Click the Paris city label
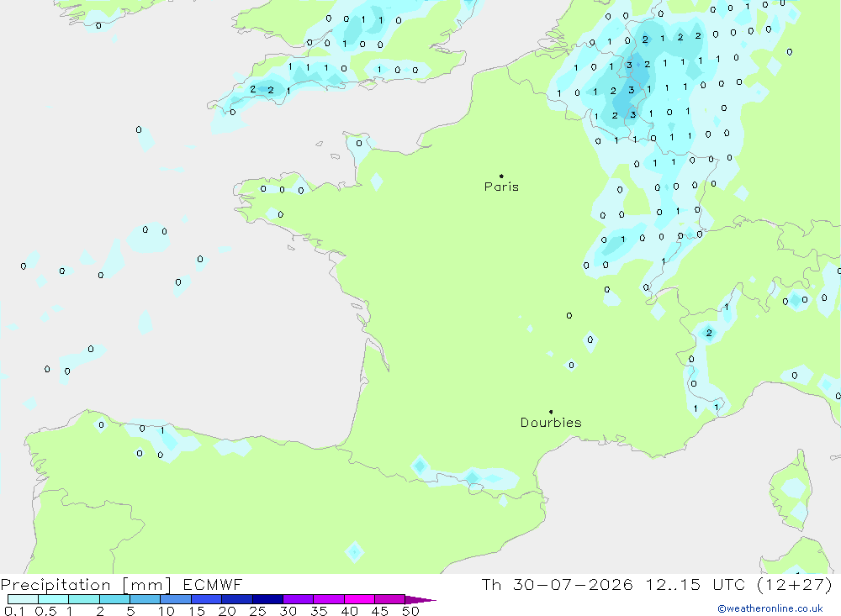The height and width of the screenshot is (616, 841). point(501,187)
